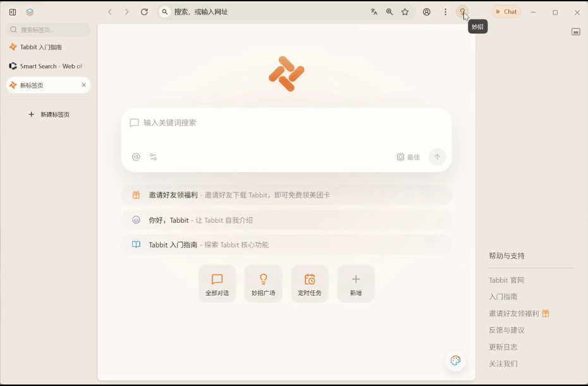Switch to the Smart Search tab

[49, 66]
